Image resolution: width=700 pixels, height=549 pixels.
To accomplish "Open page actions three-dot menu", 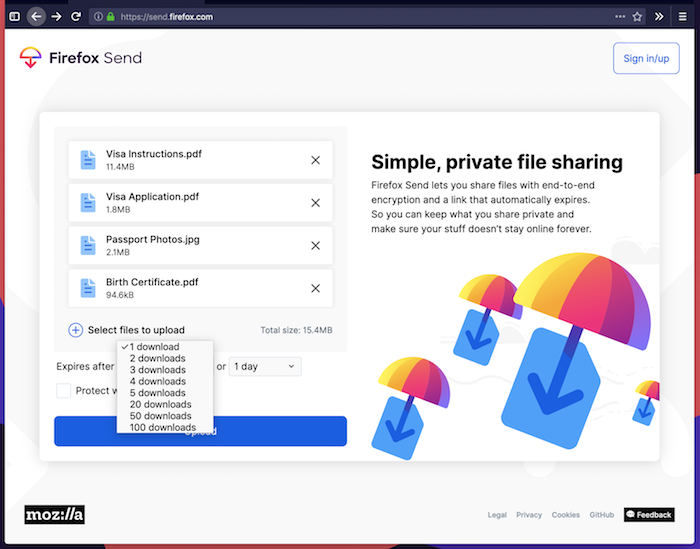I will [620, 17].
